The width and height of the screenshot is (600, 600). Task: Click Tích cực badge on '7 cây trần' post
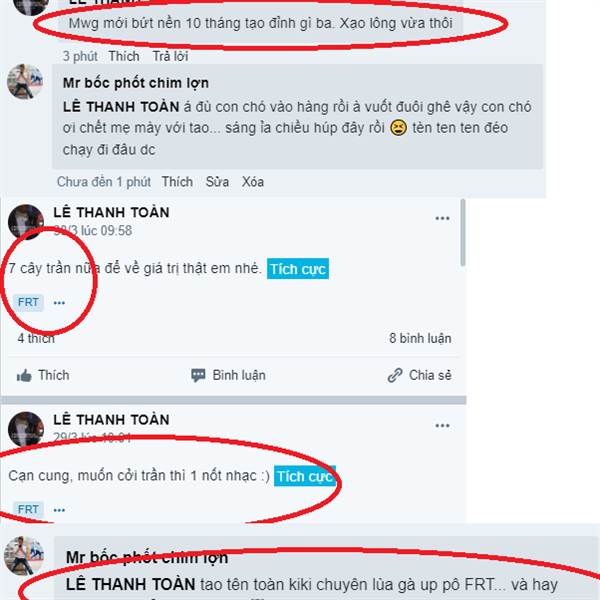tap(298, 269)
